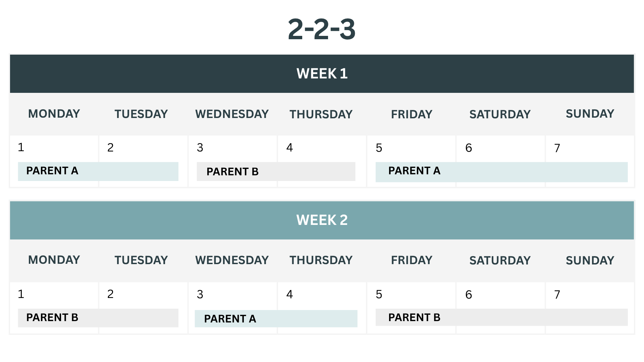Select the WEEK 2 header banner

(322, 220)
